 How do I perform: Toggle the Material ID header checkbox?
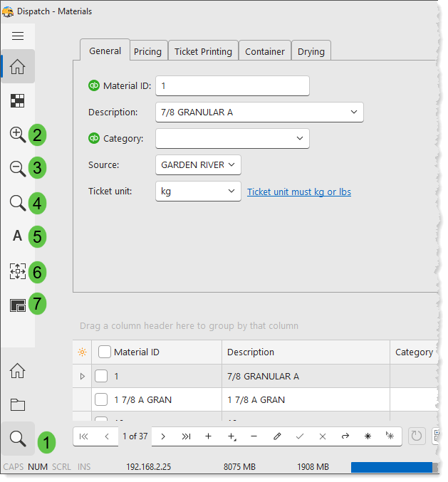coord(105,352)
